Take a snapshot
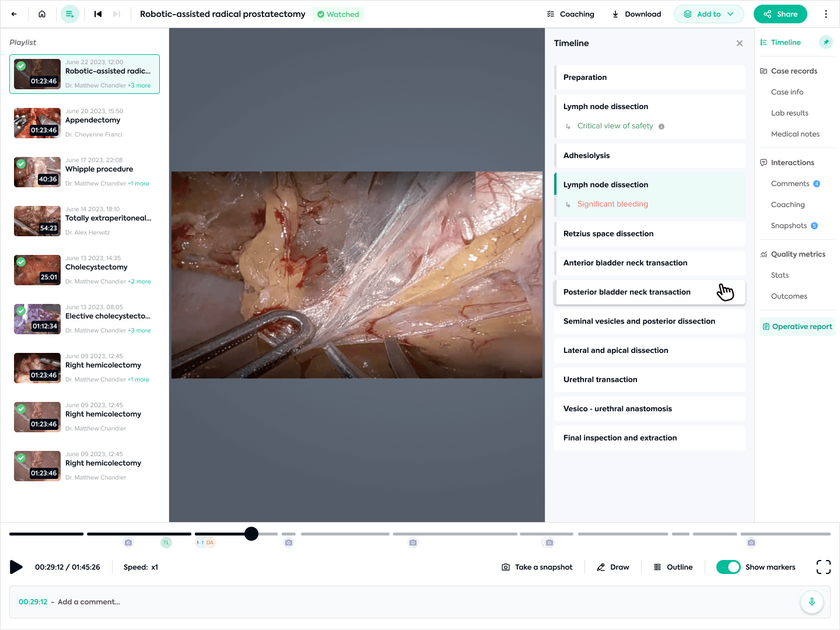This screenshot has height=630, width=840. tap(537, 567)
